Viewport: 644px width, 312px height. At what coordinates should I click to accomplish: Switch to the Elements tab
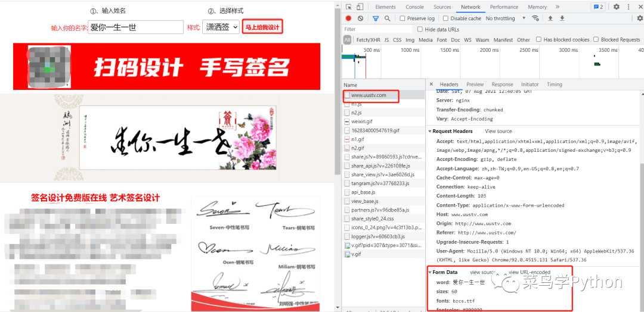(x=385, y=7)
